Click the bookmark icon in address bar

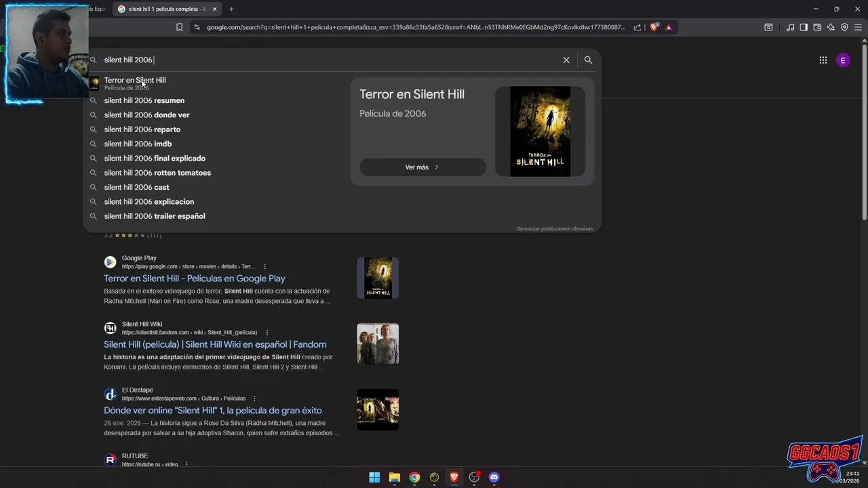click(179, 27)
